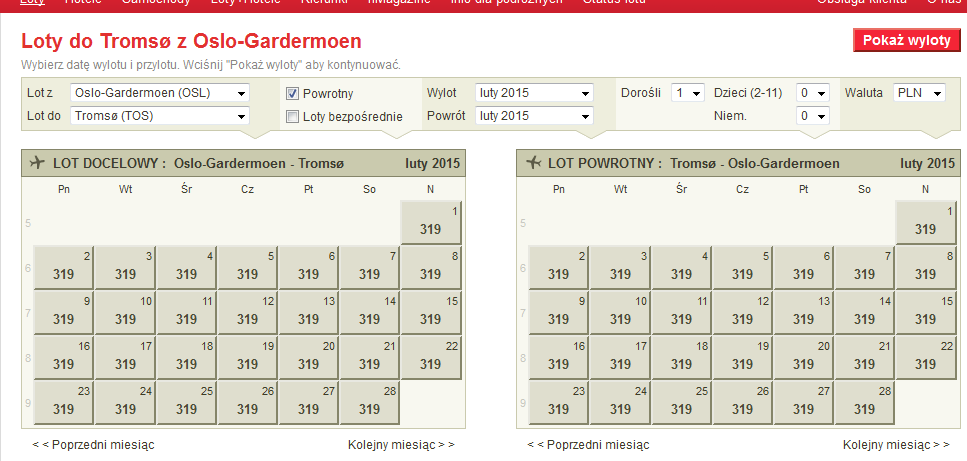Open the Niem. infants count dropdown
The image size is (967, 461).
813,116
